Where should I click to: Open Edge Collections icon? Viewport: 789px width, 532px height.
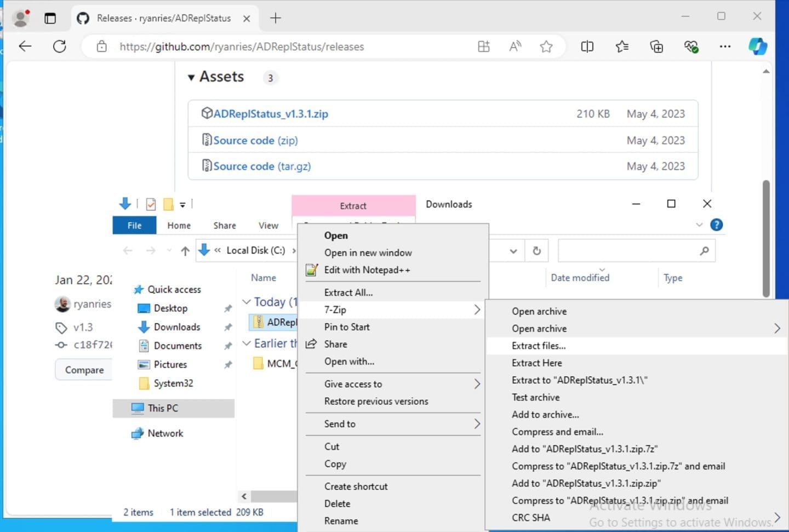[x=656, y=47]
